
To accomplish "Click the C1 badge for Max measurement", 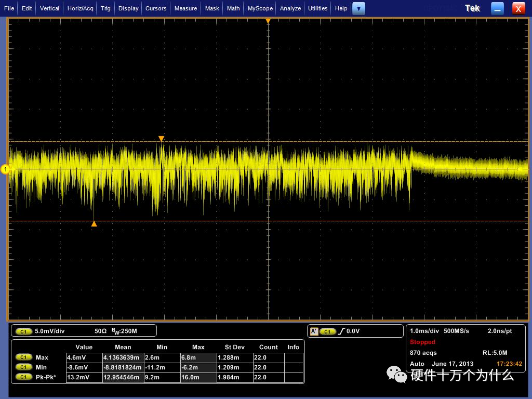I will click(24, 357).
